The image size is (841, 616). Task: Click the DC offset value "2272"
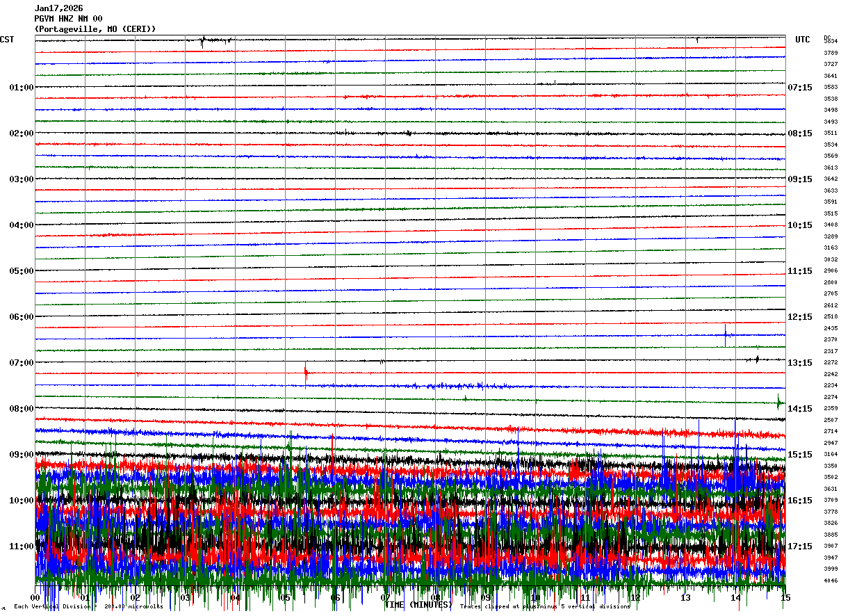coord(831,362)
